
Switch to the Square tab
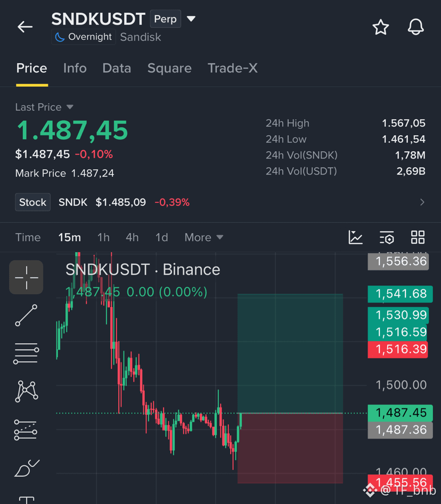point(169,69)
